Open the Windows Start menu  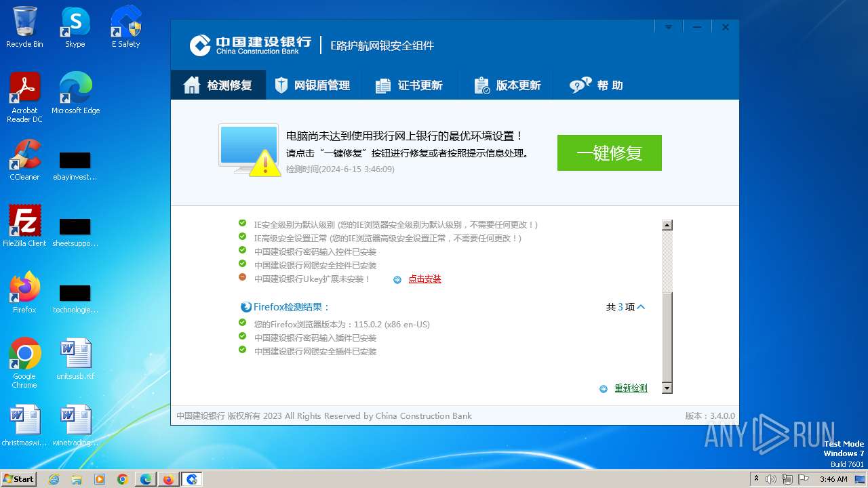pyautogui.click(x=18, y=479)
